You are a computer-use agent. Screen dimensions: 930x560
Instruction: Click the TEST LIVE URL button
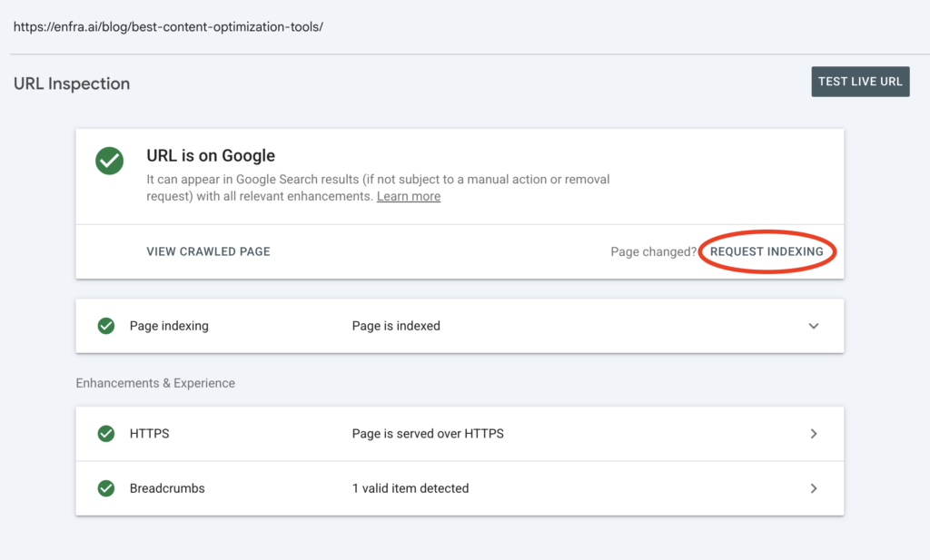click(860, 82)
